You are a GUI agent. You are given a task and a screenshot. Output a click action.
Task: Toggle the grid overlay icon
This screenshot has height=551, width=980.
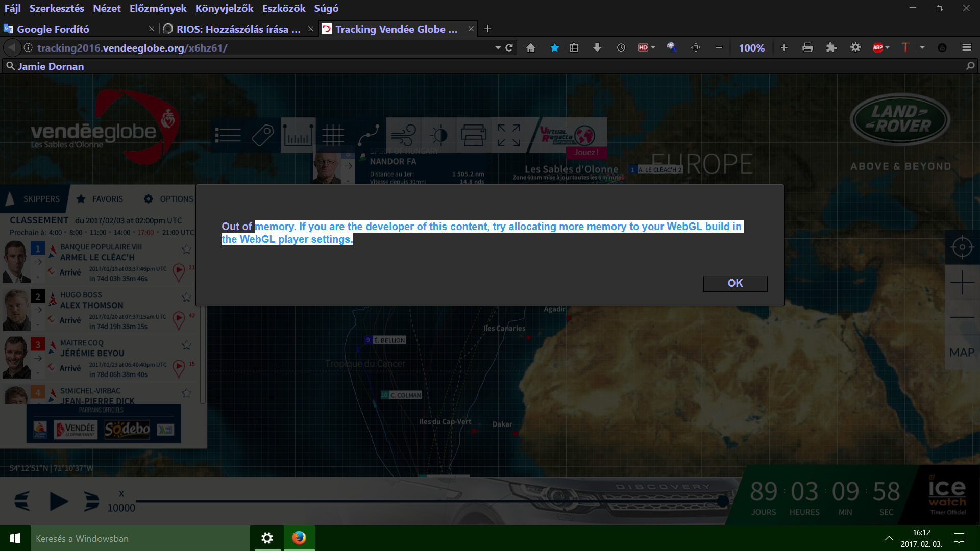tap(333, 135)
